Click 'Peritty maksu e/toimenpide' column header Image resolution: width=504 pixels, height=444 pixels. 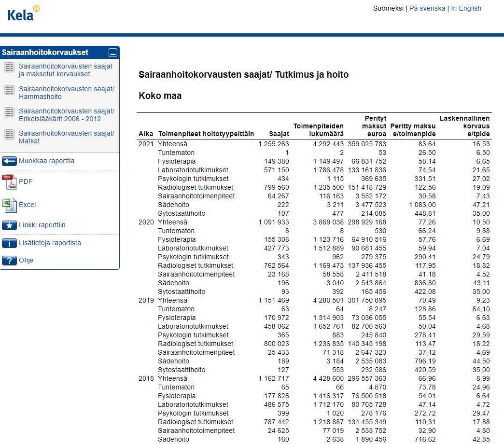(x=413, y=130)
